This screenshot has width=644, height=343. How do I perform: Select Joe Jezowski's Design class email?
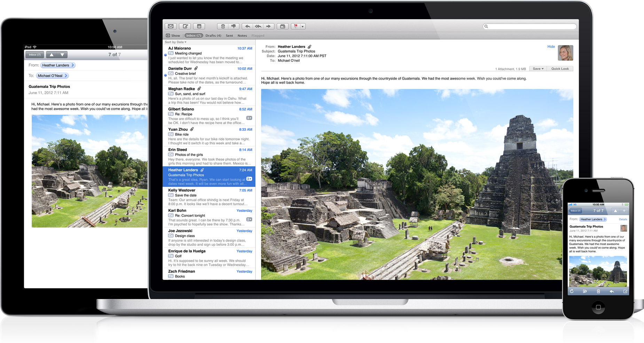[x=209, y=237]
